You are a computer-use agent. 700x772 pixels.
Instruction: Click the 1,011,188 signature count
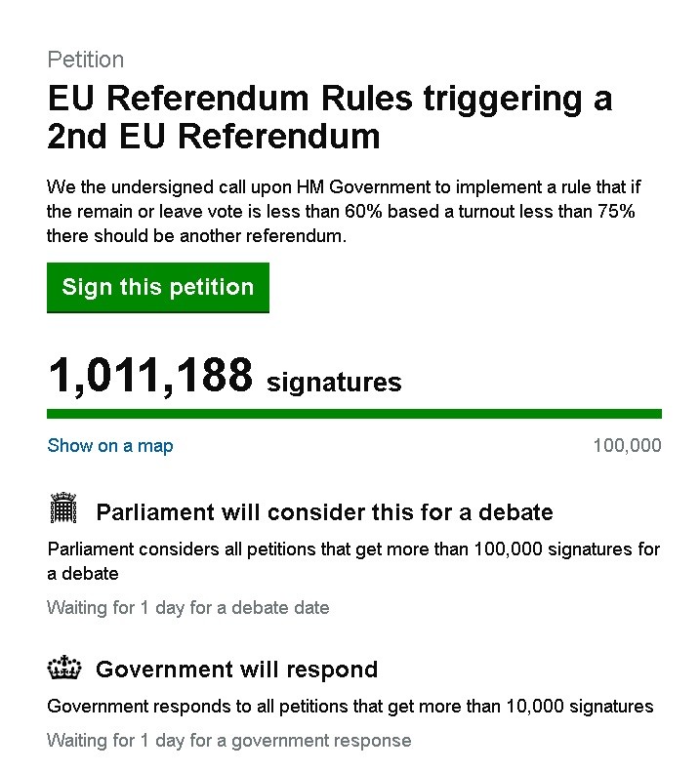tap(150, 376)
